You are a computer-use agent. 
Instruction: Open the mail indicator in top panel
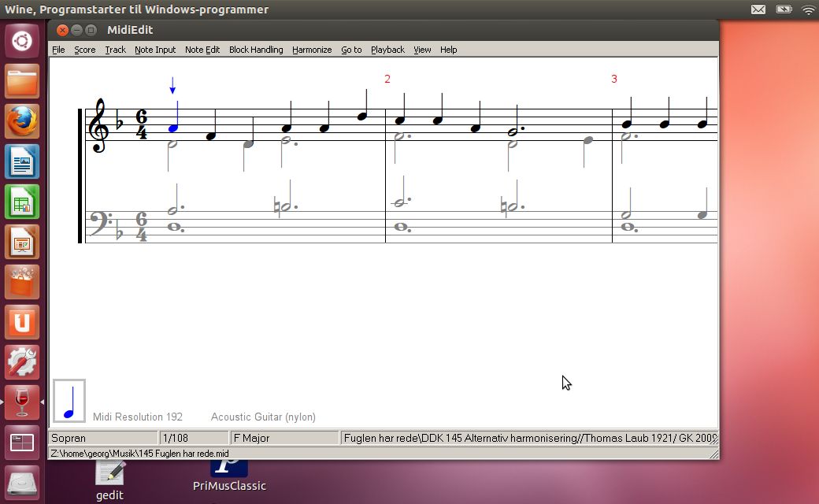(758, 9)
